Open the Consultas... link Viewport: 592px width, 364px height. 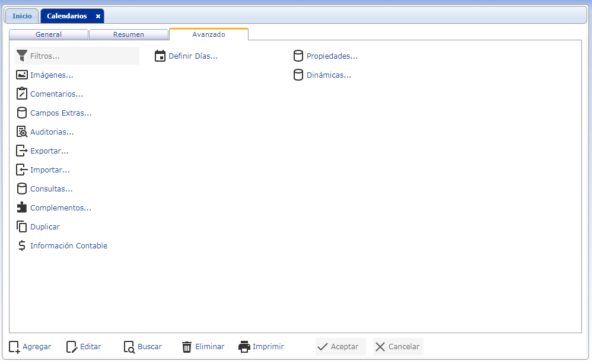(x=52, y=189)
